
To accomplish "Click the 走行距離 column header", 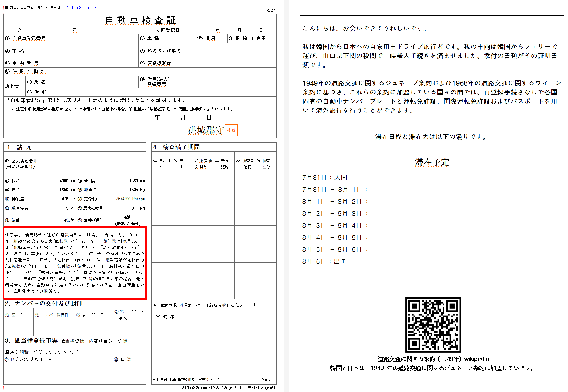I will point(224,164).
